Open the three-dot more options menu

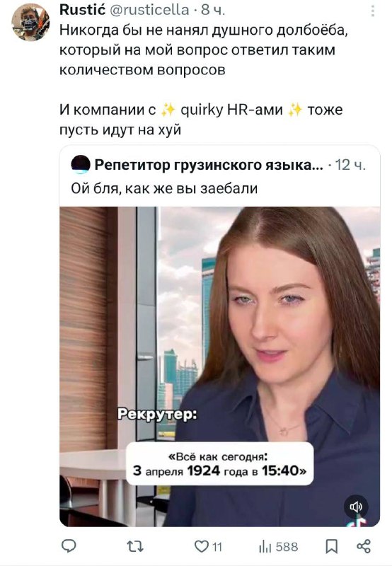coord(372,11)
